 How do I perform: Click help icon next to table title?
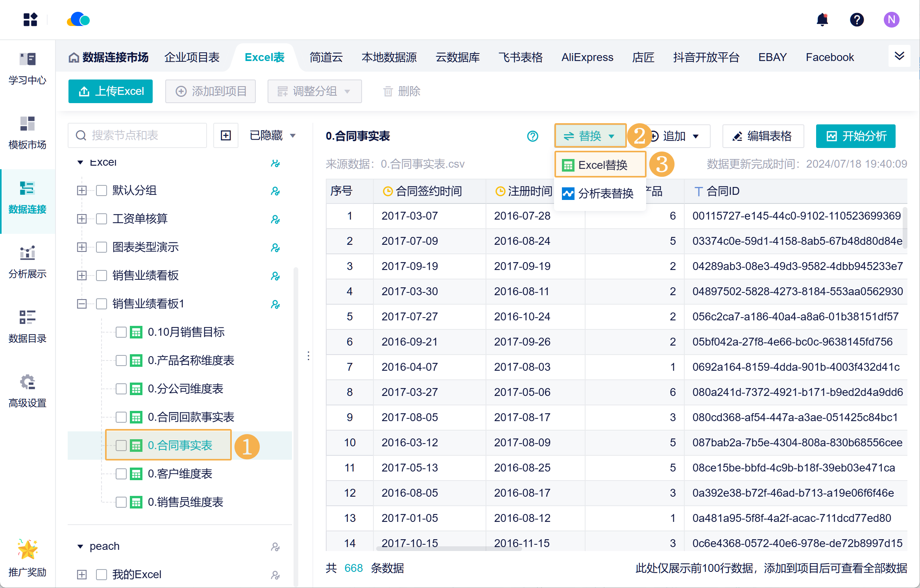pos(532,136)
